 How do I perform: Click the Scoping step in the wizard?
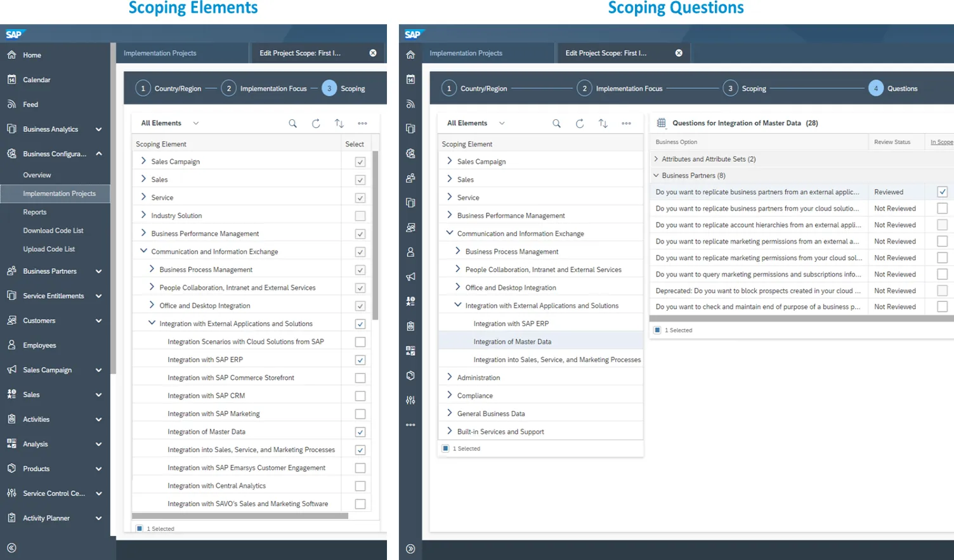tap(343, 88)
